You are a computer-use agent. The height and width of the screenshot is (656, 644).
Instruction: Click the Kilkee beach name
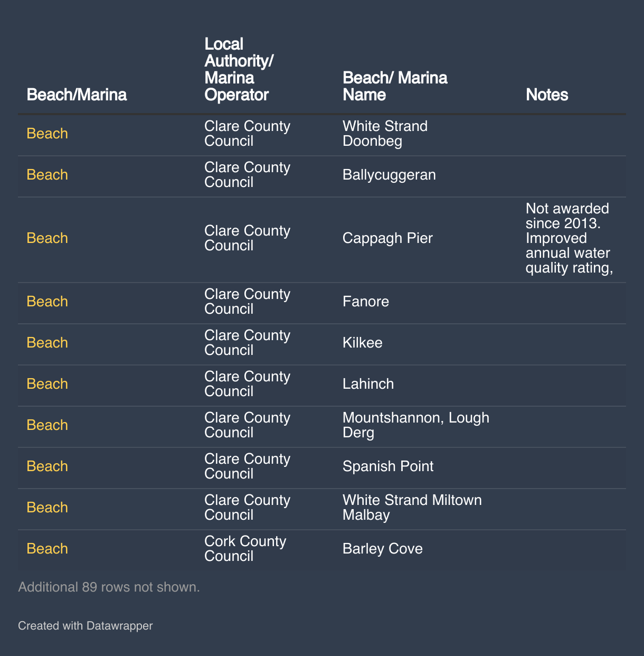pos(362,343)
